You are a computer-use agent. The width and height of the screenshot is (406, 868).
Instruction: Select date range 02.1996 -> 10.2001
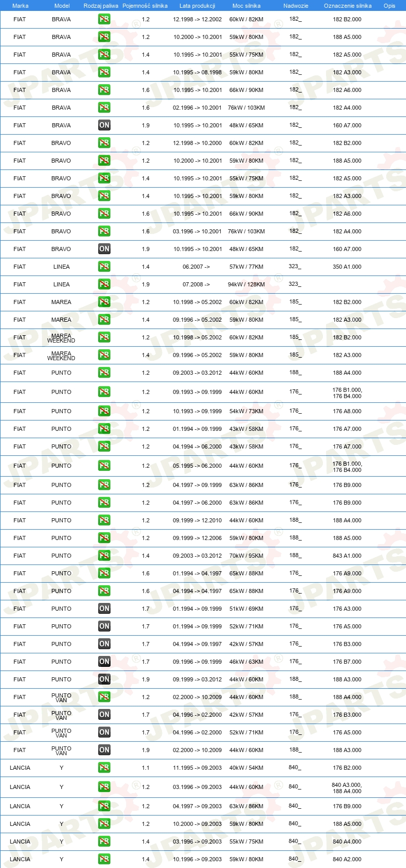click(197, 108)
